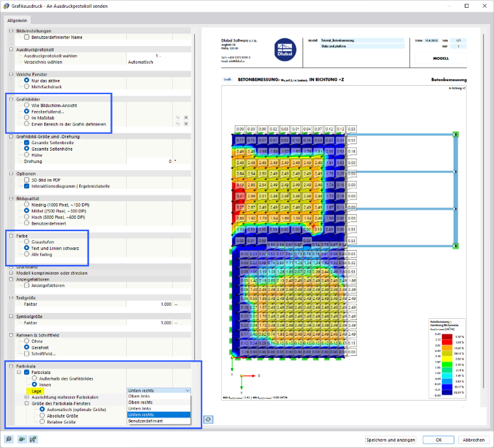Click the Drehung value field
The image size is (494, 448).
coord(149,161)
